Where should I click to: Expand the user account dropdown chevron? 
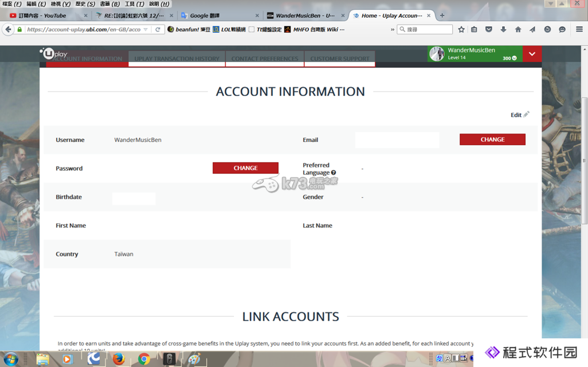coord(532,54)
